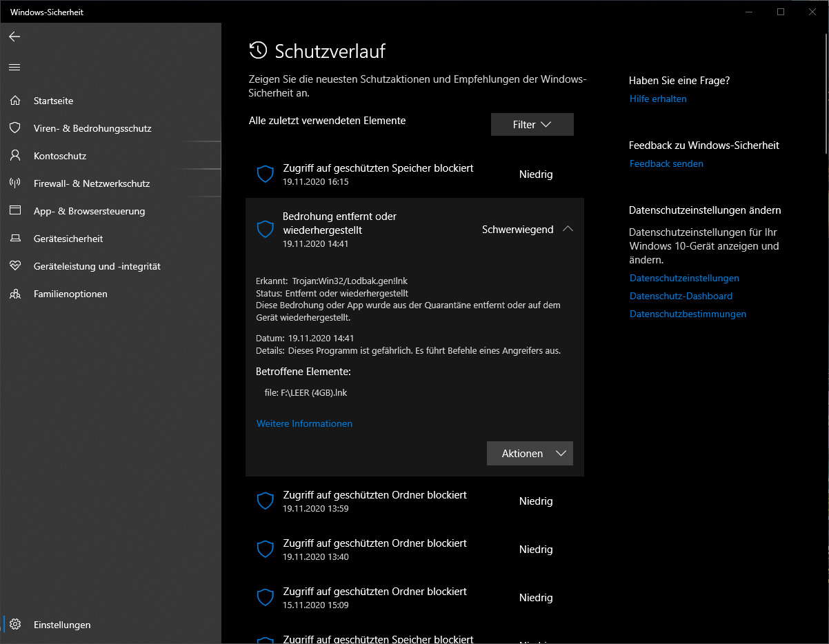The width and height of the screenshot is (829, 644).
Task: Click the Kontoschutz person icon
Action: pos(15,156)
